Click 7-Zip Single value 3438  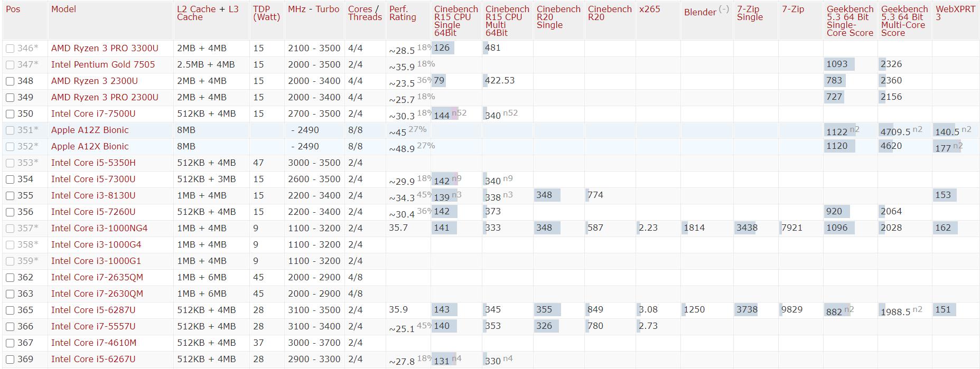pos(747,228)
